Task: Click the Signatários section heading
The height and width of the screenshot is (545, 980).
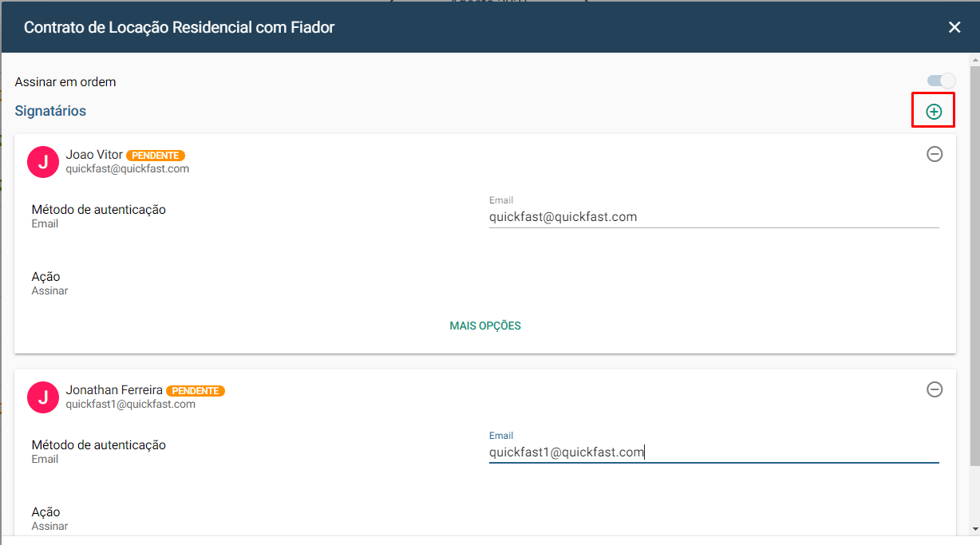Action: [x=50, y=111]
